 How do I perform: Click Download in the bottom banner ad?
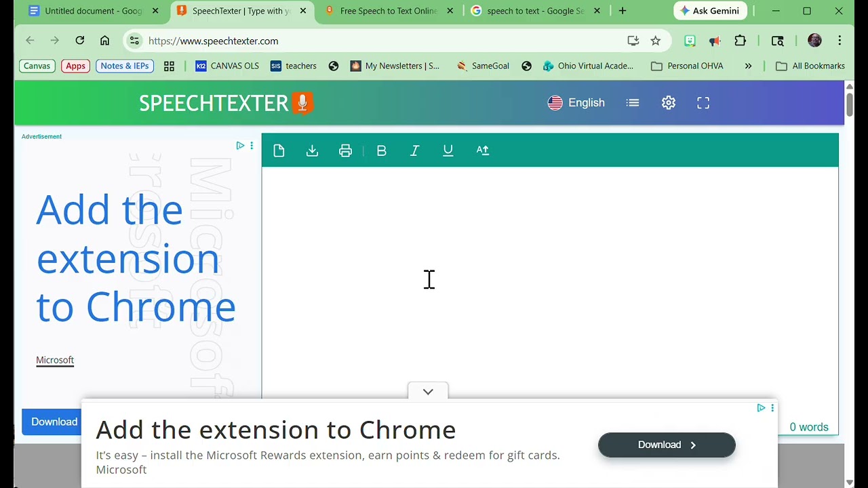(667, 445)
